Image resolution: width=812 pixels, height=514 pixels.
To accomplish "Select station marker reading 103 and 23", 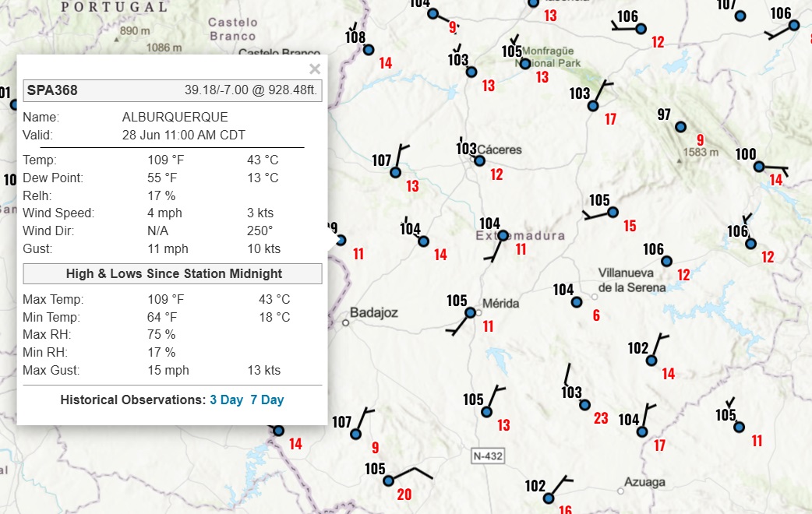I will pos(584,405).
